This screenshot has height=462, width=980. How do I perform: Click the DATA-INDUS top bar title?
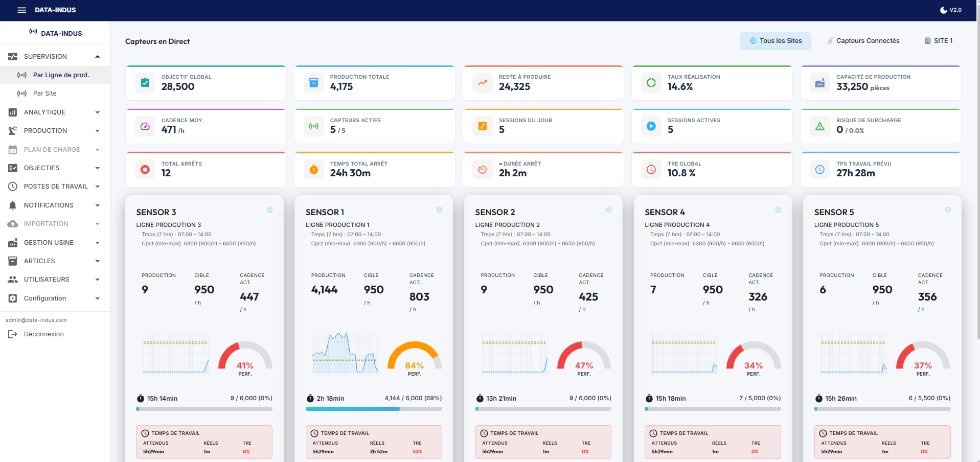coord(55,10)
